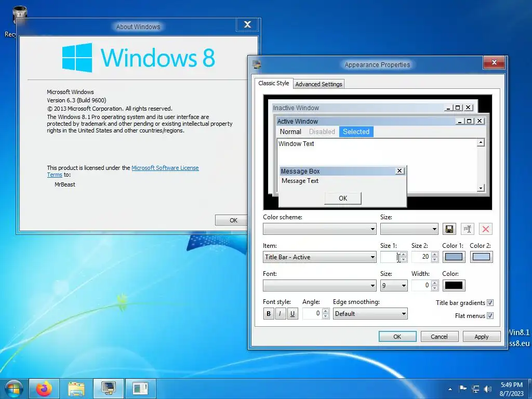Increase font Width with the up arrow

[435, 283]
